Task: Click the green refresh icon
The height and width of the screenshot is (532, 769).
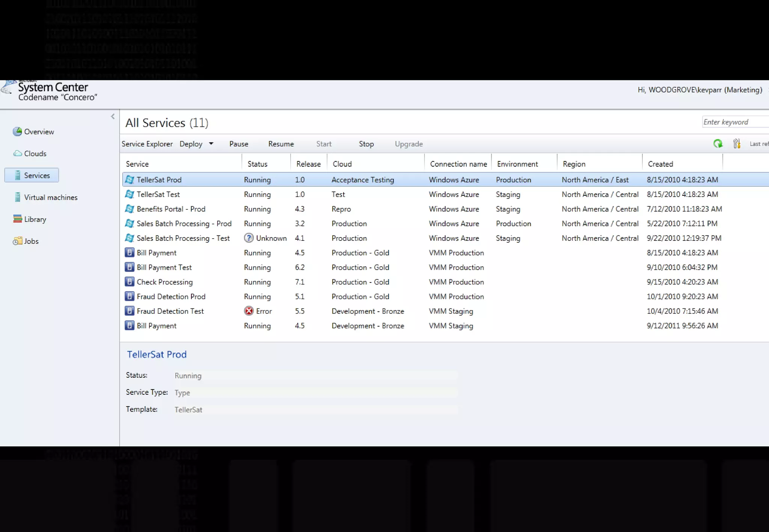Action: tap(718, 144)
